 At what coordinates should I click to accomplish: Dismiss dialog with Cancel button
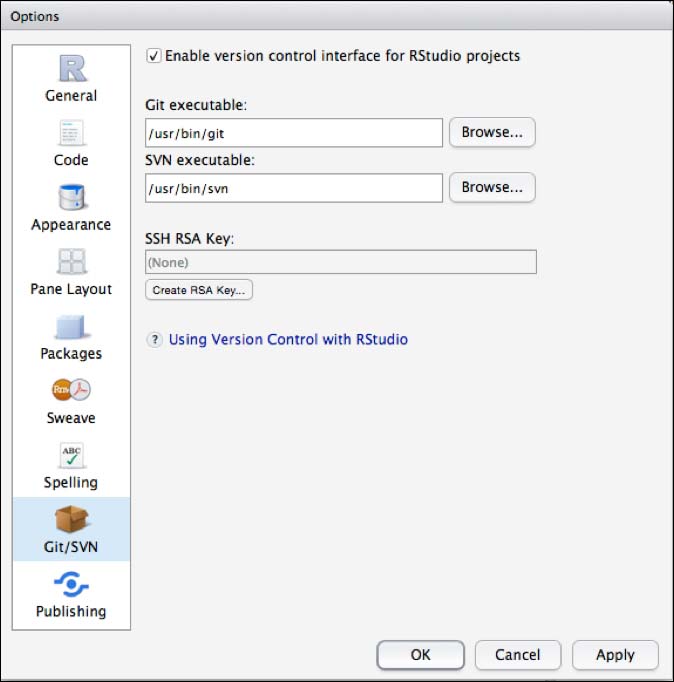coord(518,655)
